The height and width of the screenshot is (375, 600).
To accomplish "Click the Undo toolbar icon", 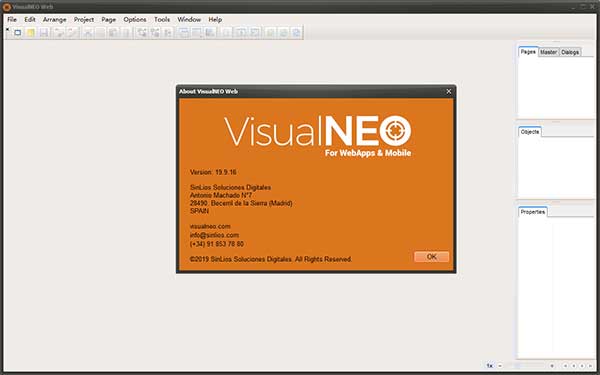I will tap(59, 33).
